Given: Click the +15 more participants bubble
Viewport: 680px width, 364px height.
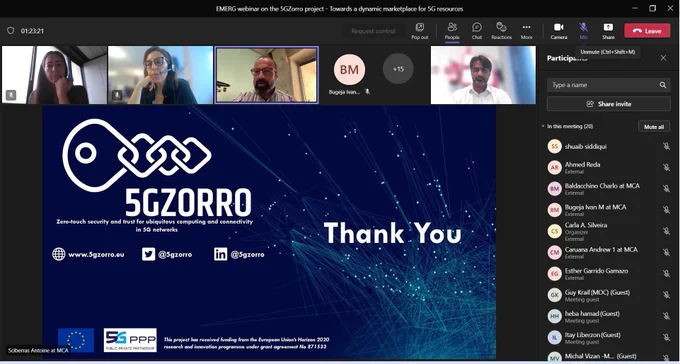Looking at the screenshot, I should click(x=398, y=69).
